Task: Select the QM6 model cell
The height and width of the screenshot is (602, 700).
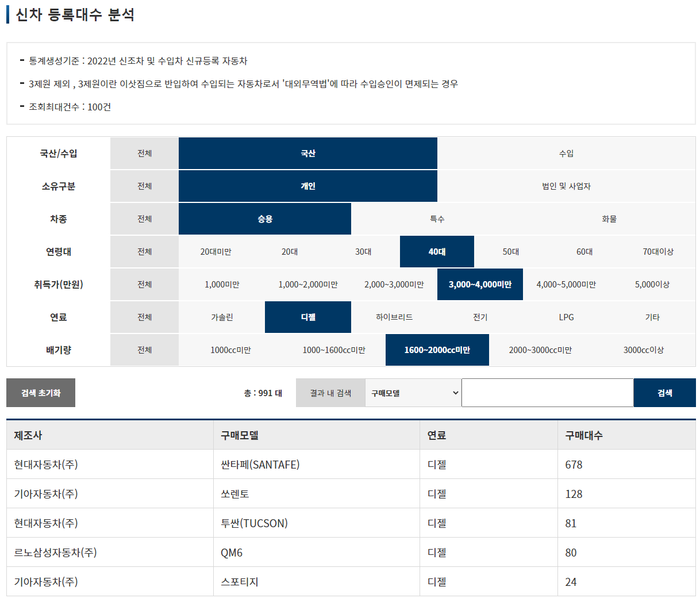Action: [317, 553]
